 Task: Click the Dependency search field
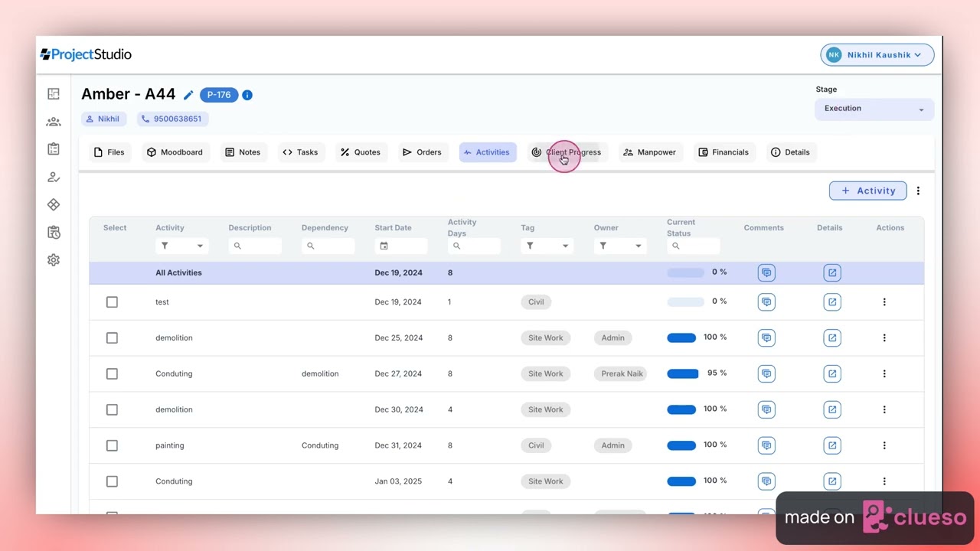point(328,246)
